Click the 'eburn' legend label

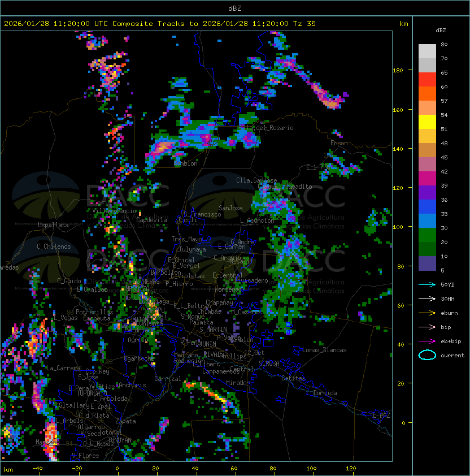tap(449, 313)
